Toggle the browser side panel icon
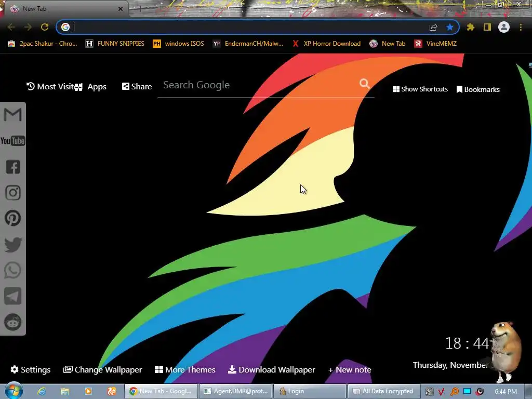 click(487, 27)
